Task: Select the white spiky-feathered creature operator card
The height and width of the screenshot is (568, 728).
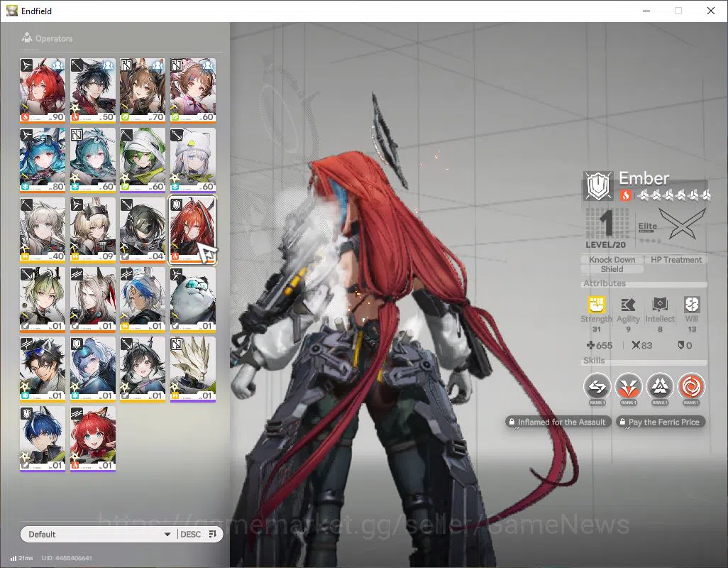Action: click(193, 369)
